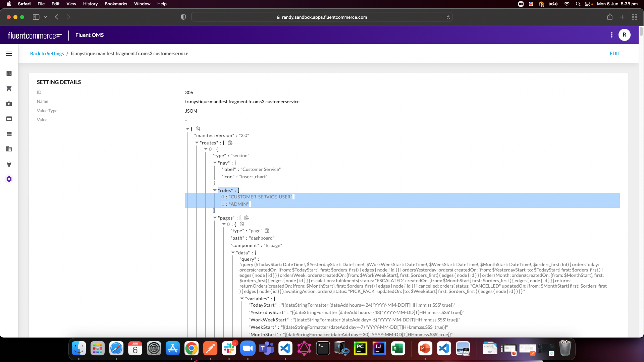Click the settings gear icon in sidebar

tap(9, 179)
